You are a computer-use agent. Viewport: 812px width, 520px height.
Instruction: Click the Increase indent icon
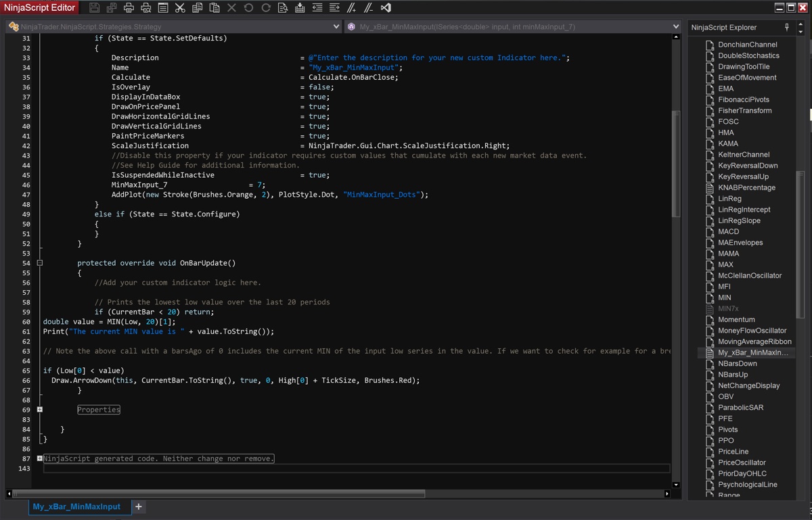point(334,8)
